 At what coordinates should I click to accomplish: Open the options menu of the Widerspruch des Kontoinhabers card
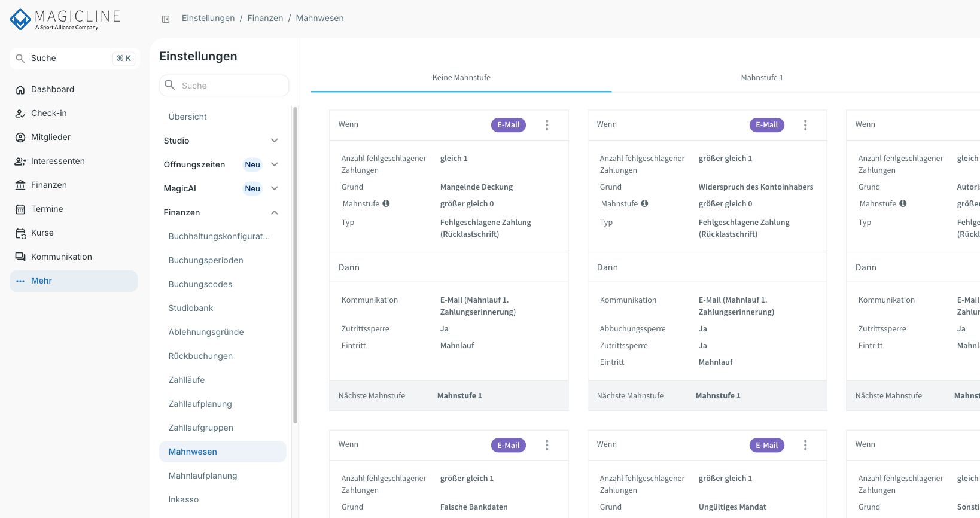[x=805, y=125]
